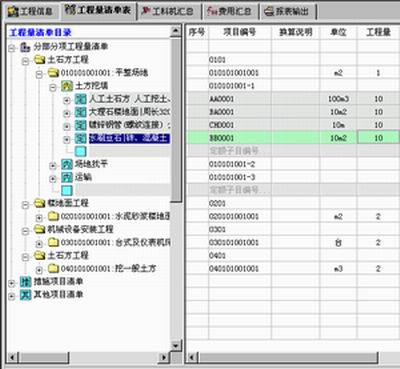Expand the 场地抄平 tree node
The width and height of the screenshot is (400, 369).
pos(53,165)
